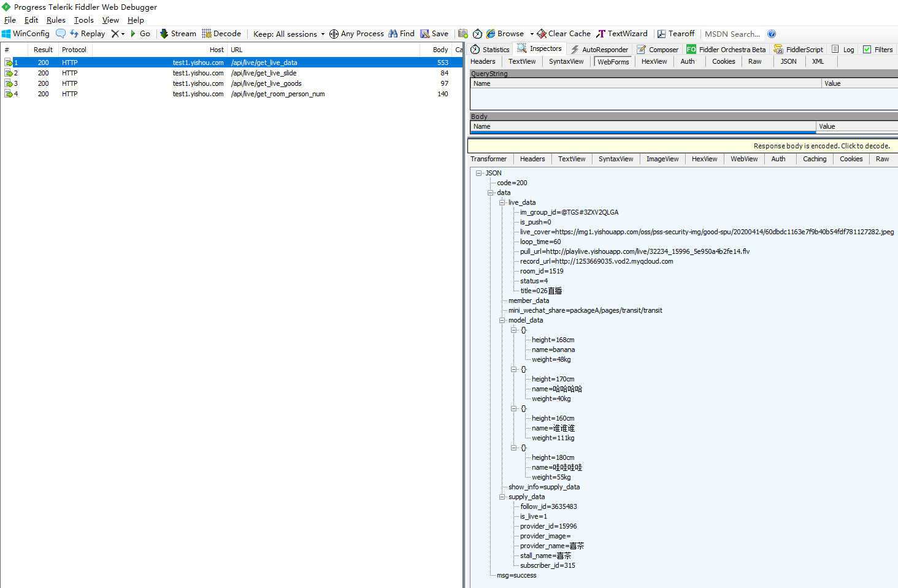This screenshot has height=588, width=898.
Task: Open the Rules menu
Action: [56, 20]
